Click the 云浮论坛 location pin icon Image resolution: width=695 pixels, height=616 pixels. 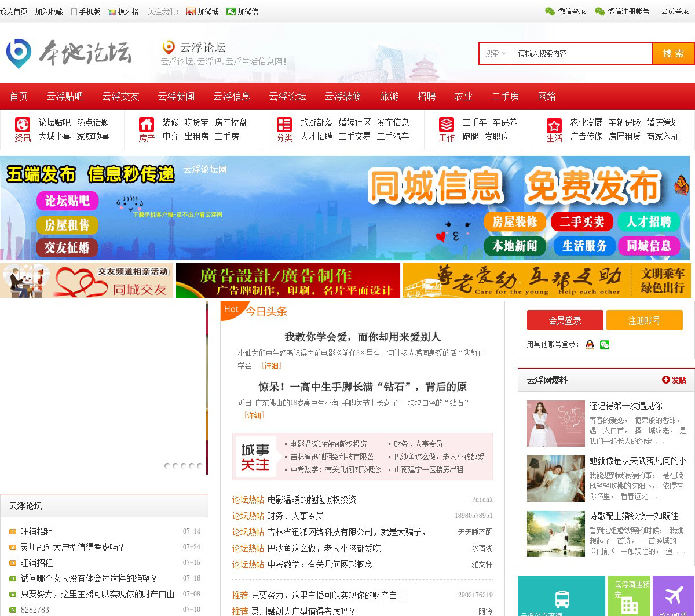click(169, 48)
